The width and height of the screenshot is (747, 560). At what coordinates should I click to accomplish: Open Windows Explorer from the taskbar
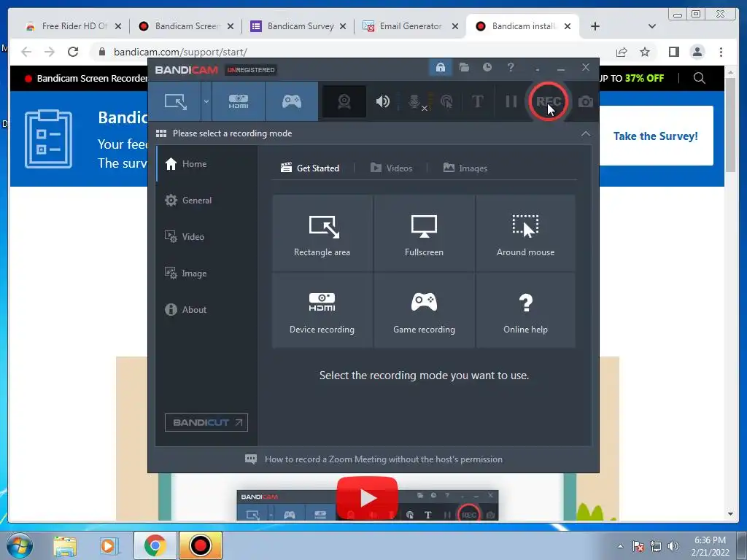65,546
